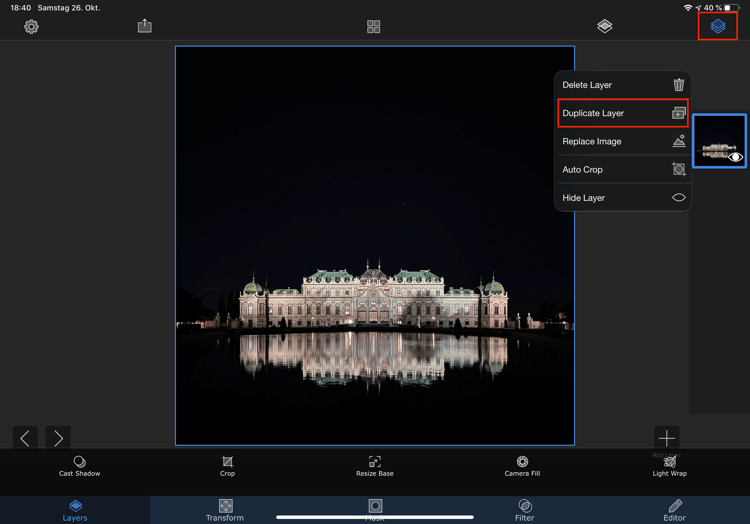
Task: Go forward with the redo arrow
Action: point(58,438)
